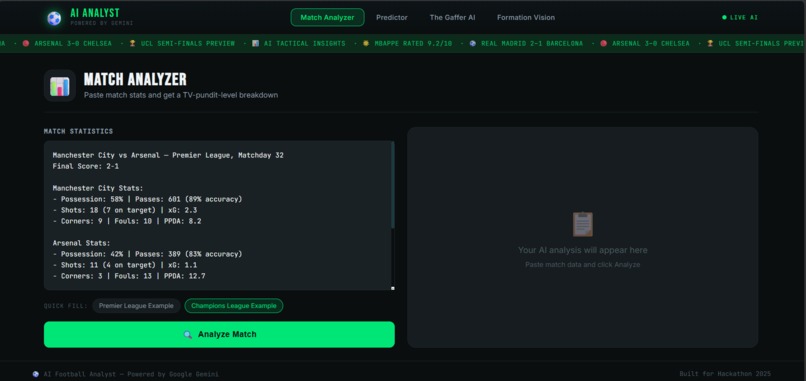806x381 pixels.
Task: Click the LIVE AI indicator text
Action: [744, 17]
